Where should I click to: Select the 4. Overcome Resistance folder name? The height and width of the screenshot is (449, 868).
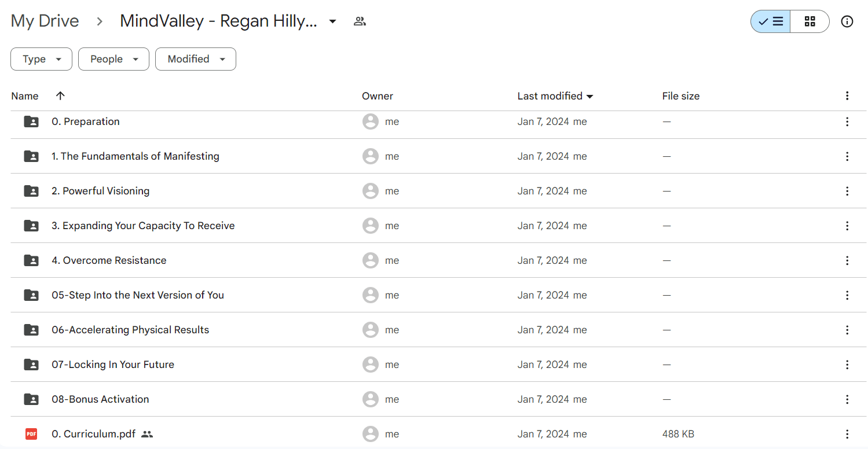[109, 260]
